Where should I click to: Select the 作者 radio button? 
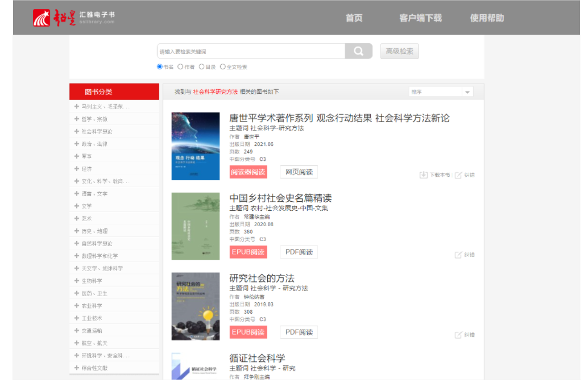point(180,66)
